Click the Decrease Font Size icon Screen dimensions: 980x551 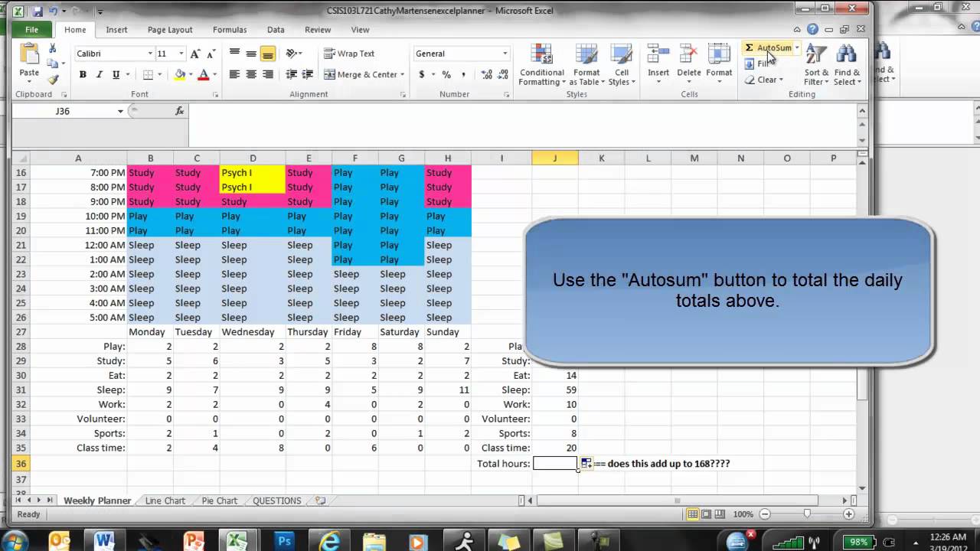(211, 54)
